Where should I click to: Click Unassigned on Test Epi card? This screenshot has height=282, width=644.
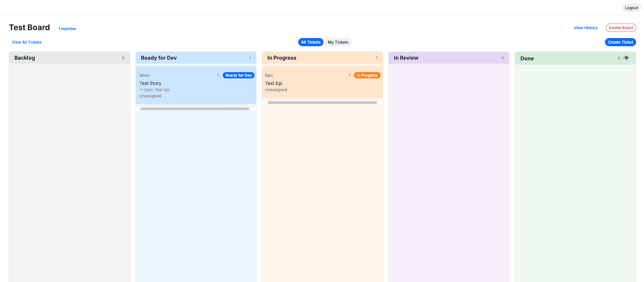[x=276, y=90]
